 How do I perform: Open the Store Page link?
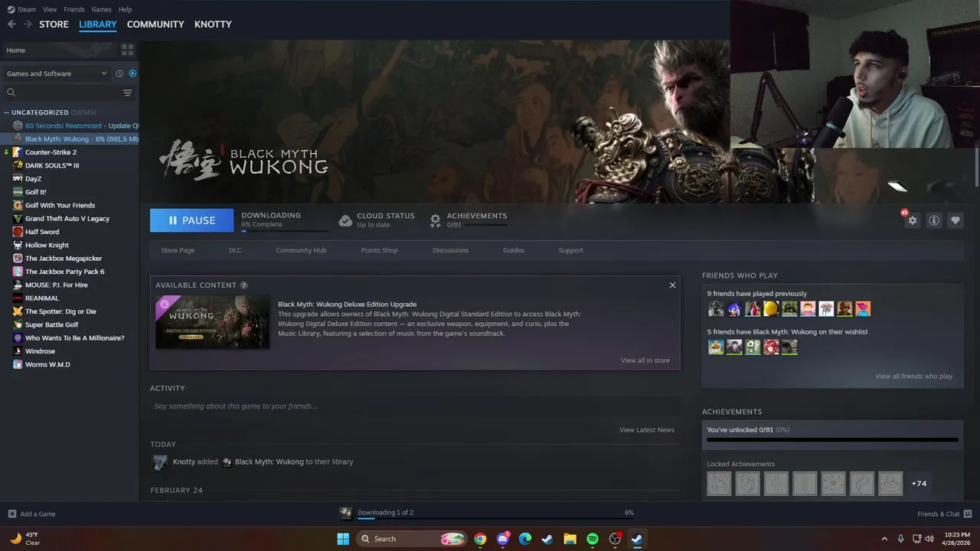(x=178, y=250)
